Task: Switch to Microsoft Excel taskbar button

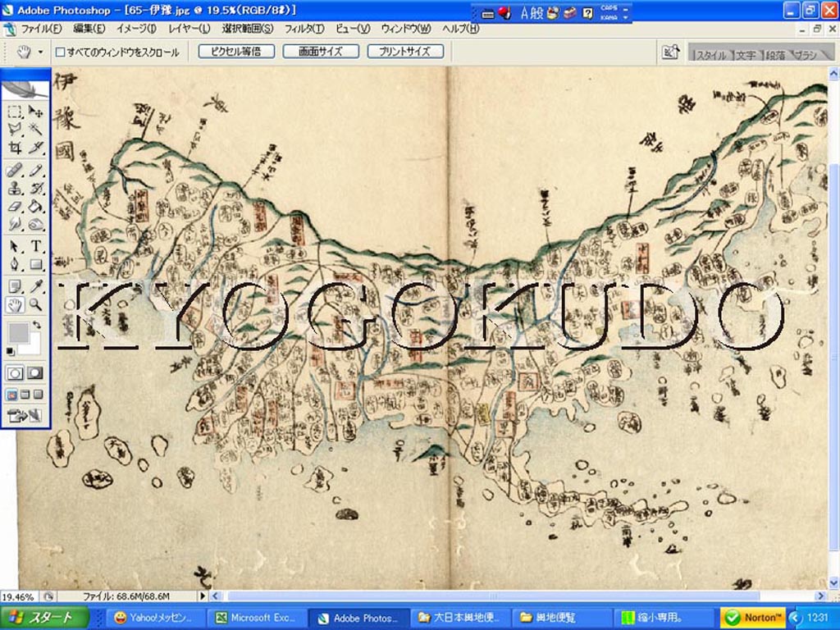Action: coord(257,618)
